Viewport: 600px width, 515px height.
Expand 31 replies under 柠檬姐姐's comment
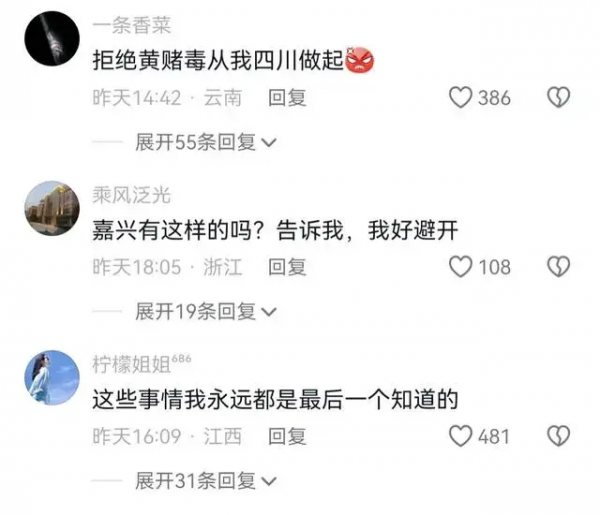[206, 481]
